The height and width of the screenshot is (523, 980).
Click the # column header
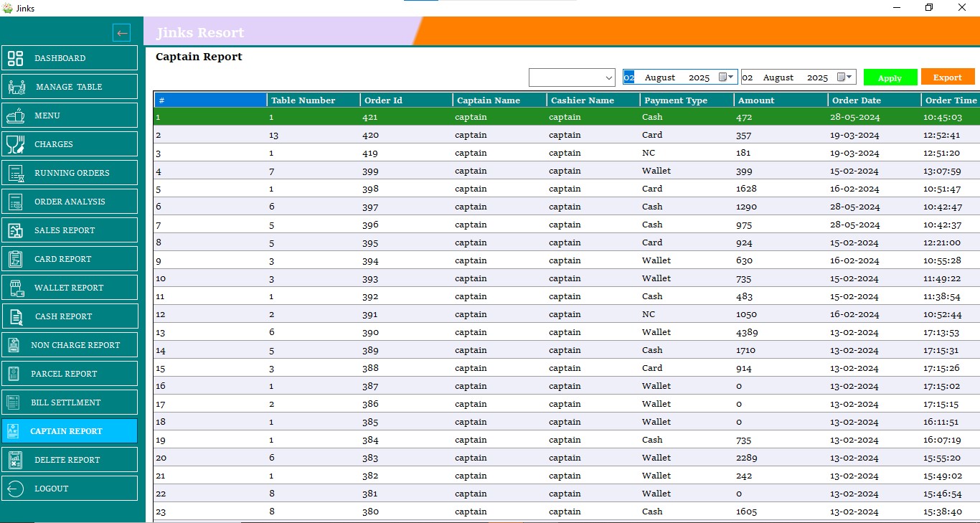[210, 100]
